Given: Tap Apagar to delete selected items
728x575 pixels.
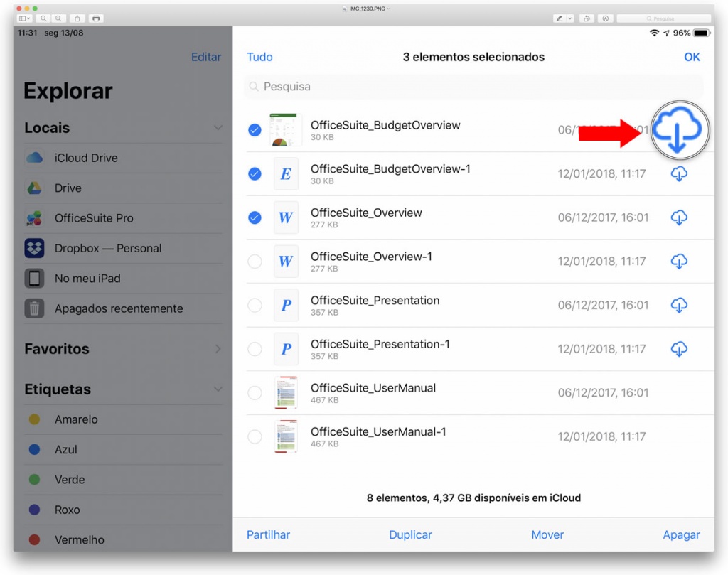Looking at the screenshot, I should [x=680, y=534].
